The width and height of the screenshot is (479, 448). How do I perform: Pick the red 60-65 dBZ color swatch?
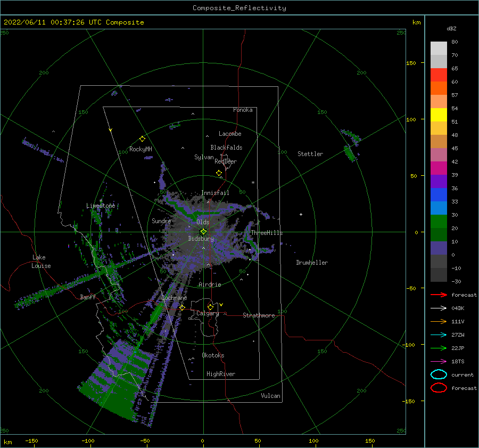(439, 75)
